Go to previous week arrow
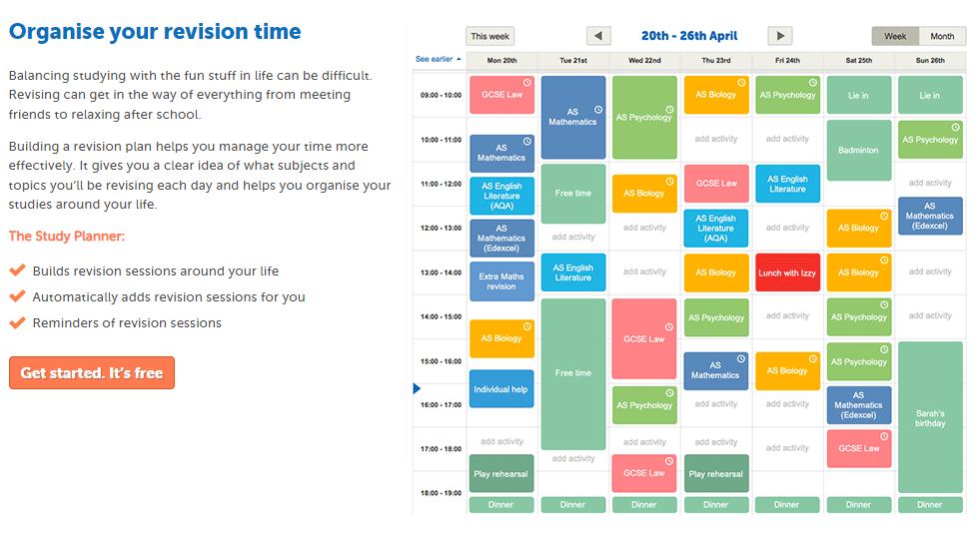This screenshot has height=536, width=980. coord(597,36)
